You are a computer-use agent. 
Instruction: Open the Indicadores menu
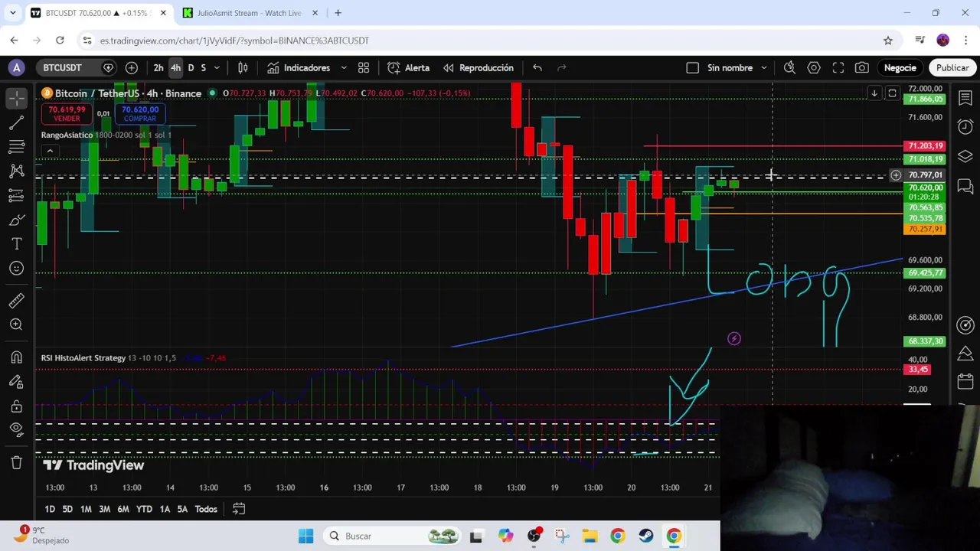pos(299,67)
